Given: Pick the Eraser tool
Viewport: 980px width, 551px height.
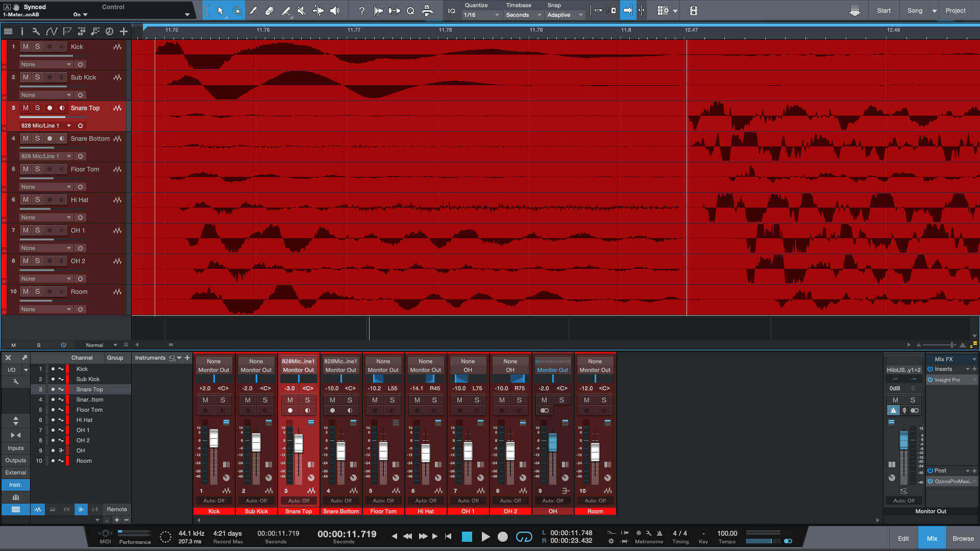Looking at the screenshot, I should click(269, 10).
